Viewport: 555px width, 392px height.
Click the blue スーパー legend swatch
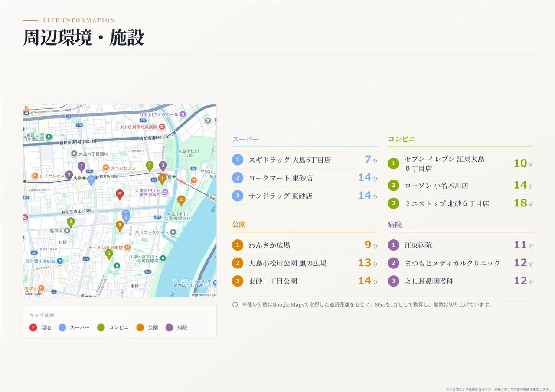coord(62,327)
